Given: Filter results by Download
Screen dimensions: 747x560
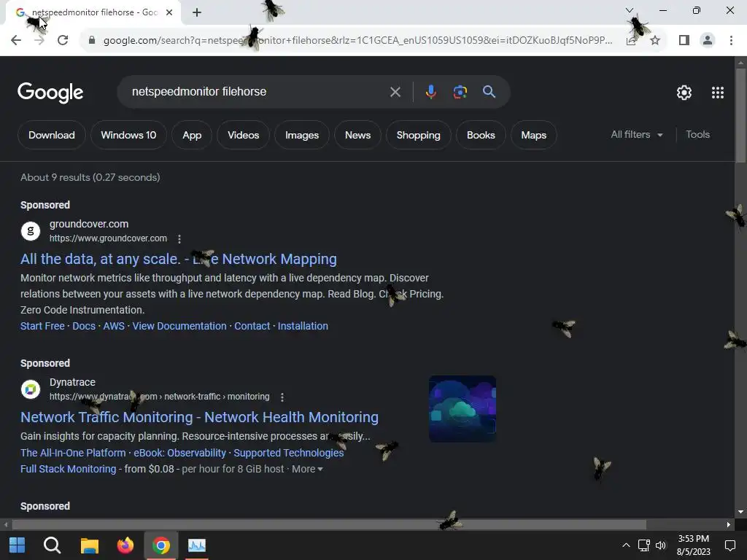Looking at the screenshot, I should coord(52,135).
